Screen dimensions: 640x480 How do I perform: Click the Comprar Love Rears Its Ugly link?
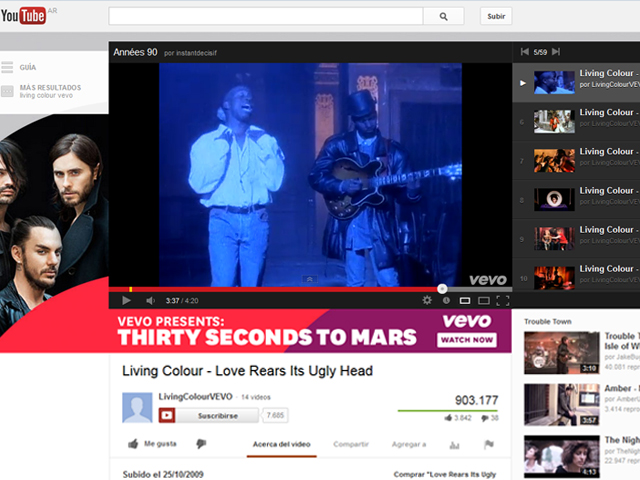[x=445, y=474]
